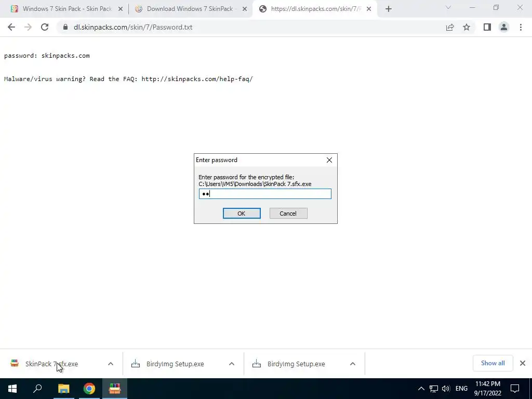Open Chrome three-dot menu

(x=521, y=27)
